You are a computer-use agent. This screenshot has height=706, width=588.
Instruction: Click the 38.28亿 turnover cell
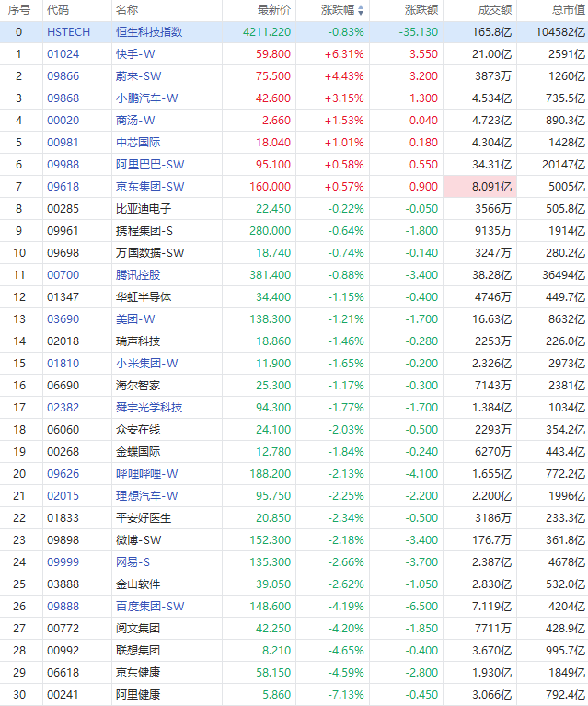[x=492, y=274]
